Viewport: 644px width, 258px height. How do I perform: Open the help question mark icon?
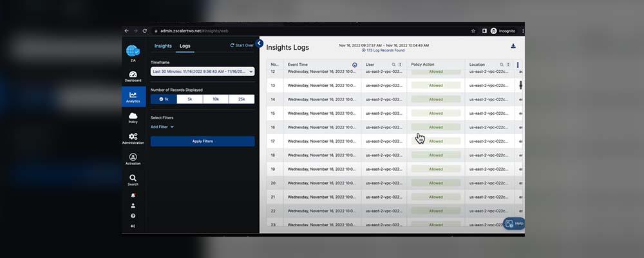(133, 215)
